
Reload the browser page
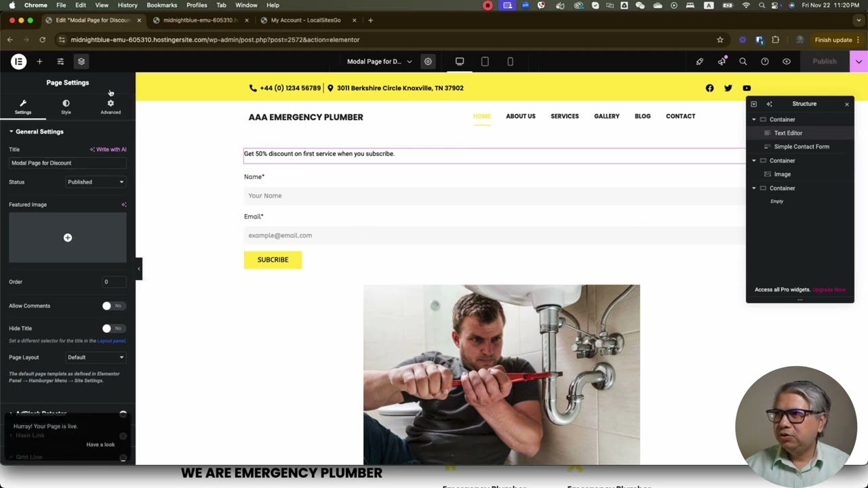(x=42, y=40)
